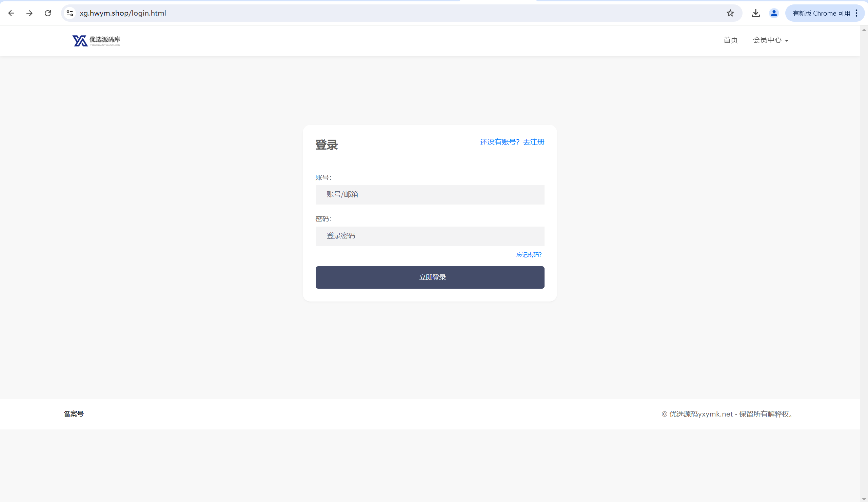The image size is (868, 502).
Task: Reload the current page
Action: 48,13
